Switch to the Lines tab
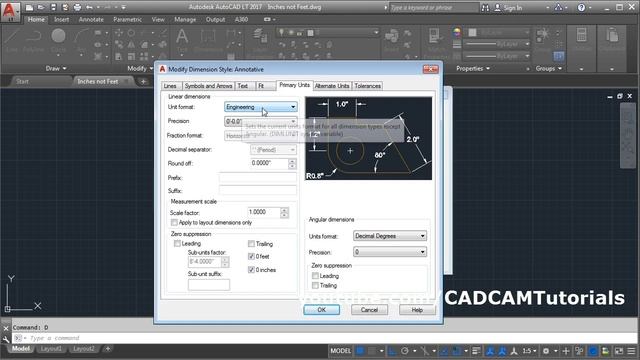The height and width of the screenshot is (360, 640). 170,86
